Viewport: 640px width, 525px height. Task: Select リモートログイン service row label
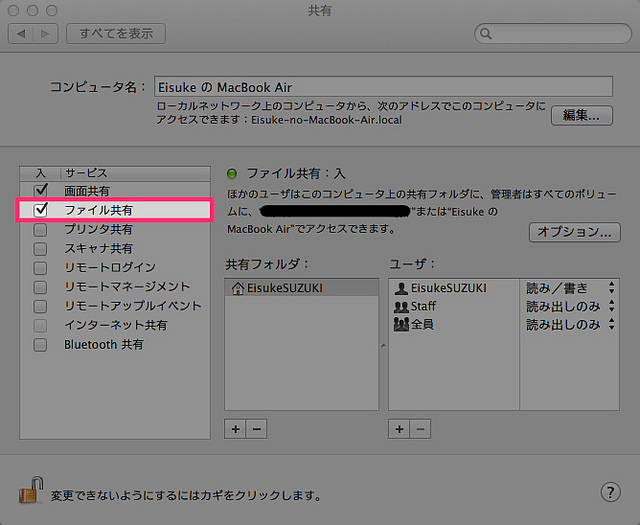(x=110, y=267)
